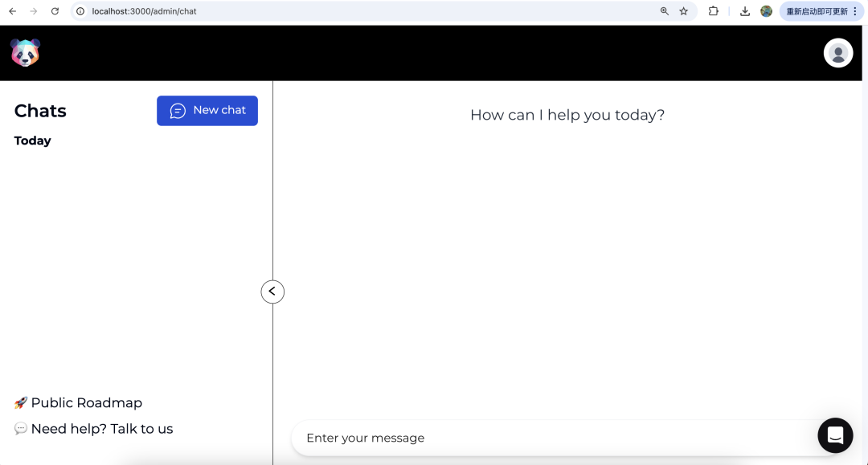
Task: Open the browser downloads icon
Action: pos(745,11)
